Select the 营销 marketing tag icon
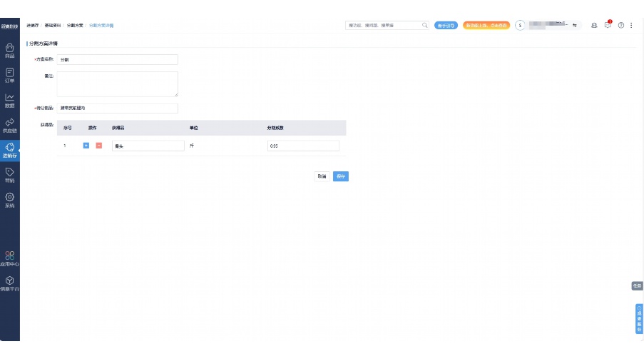This screenshot has width=644, height=359. (x=10, y=174)
